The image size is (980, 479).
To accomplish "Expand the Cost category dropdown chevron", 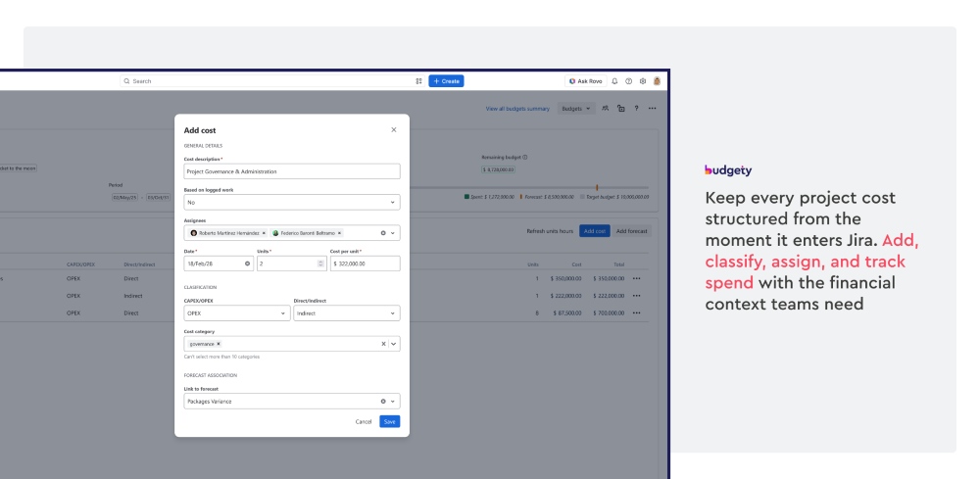I will (394, 344).
